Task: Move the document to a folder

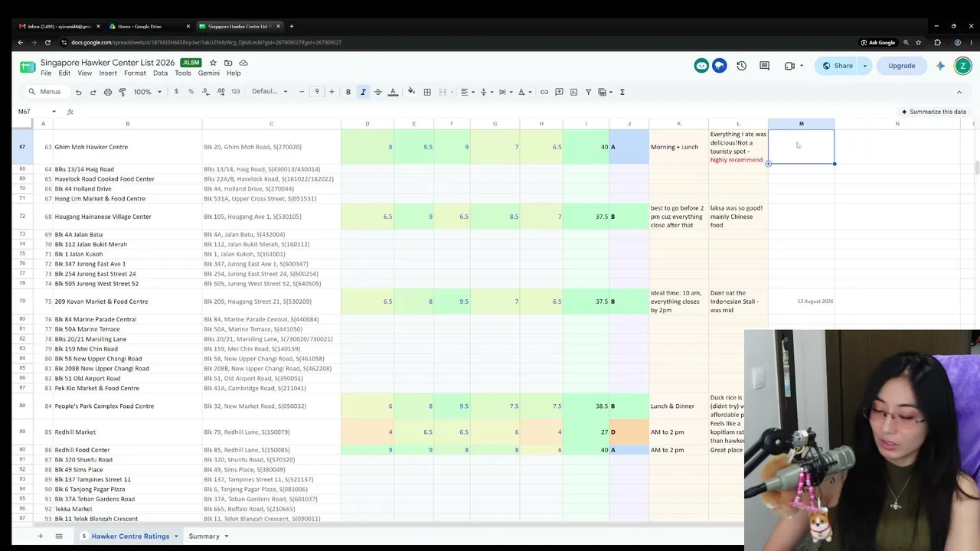Action: (228, 63)
